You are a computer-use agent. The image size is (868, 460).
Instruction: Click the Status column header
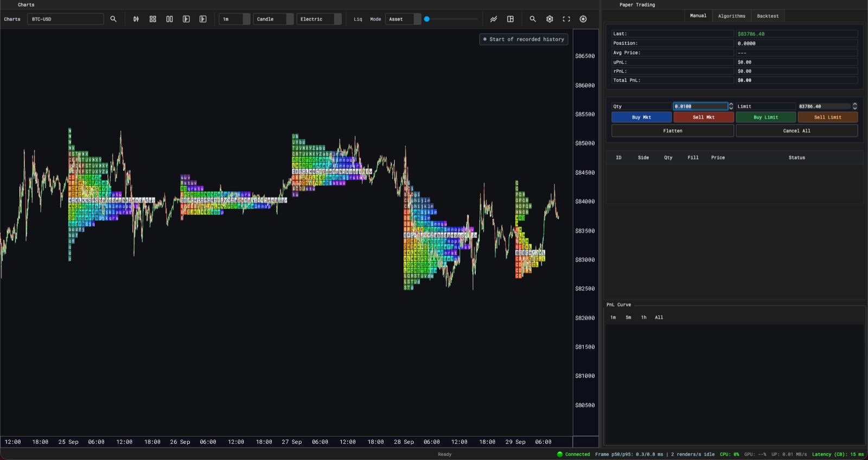(797, 158)
